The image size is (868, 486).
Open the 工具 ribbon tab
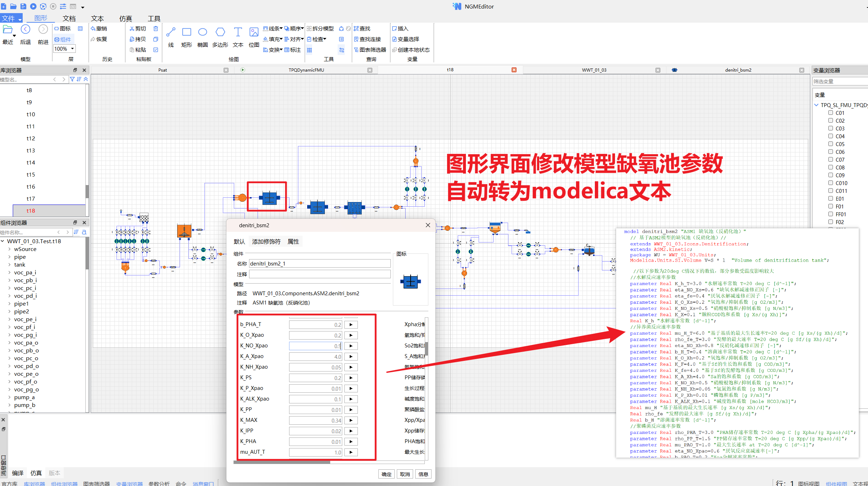point(154,18)
